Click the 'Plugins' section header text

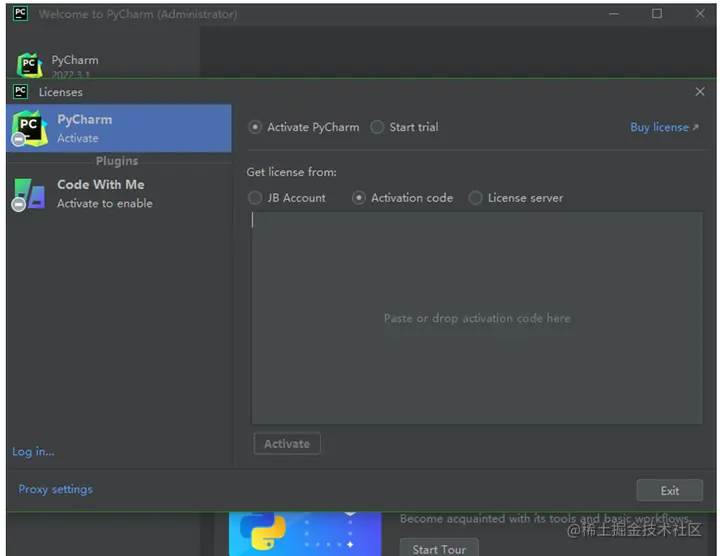pyautogui.click(x=117, y=161)
